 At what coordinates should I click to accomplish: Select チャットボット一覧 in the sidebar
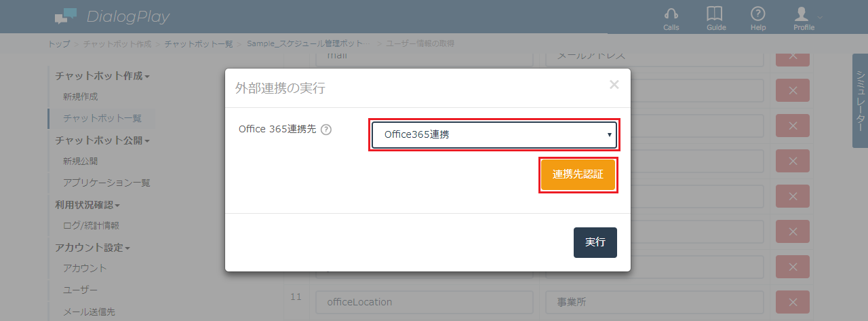pyautogui.click(x=102, y=118)
